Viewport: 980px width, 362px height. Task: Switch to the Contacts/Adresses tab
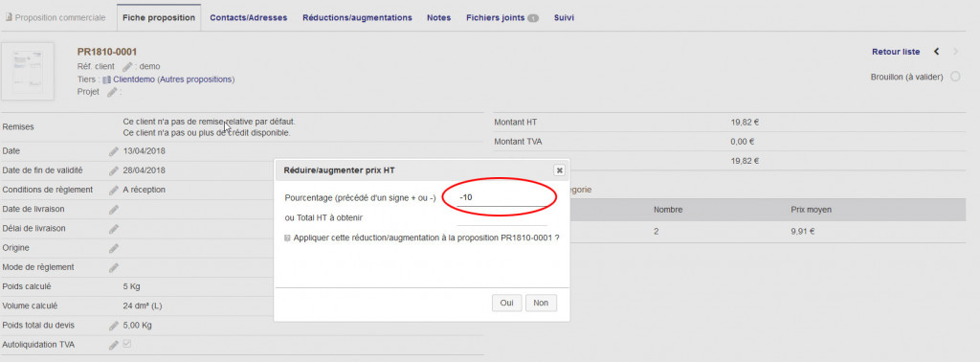tap(248, 17)
